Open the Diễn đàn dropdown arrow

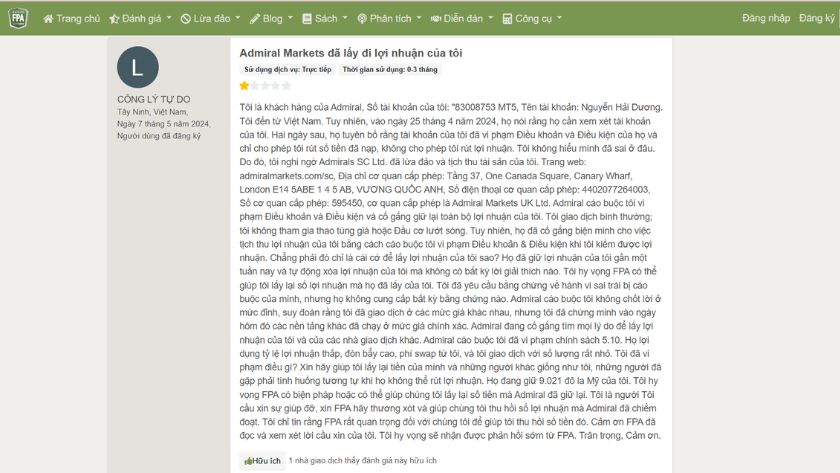(489, 18)
